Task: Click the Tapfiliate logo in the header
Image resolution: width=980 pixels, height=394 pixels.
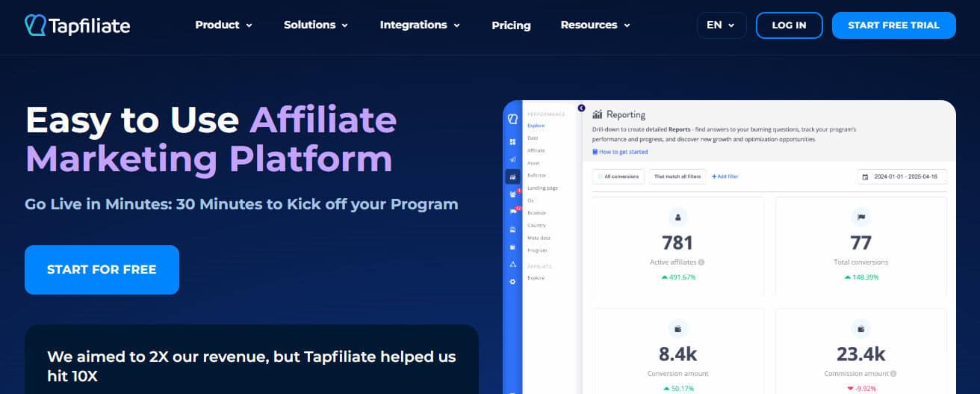Action: (x=77, y=25)
